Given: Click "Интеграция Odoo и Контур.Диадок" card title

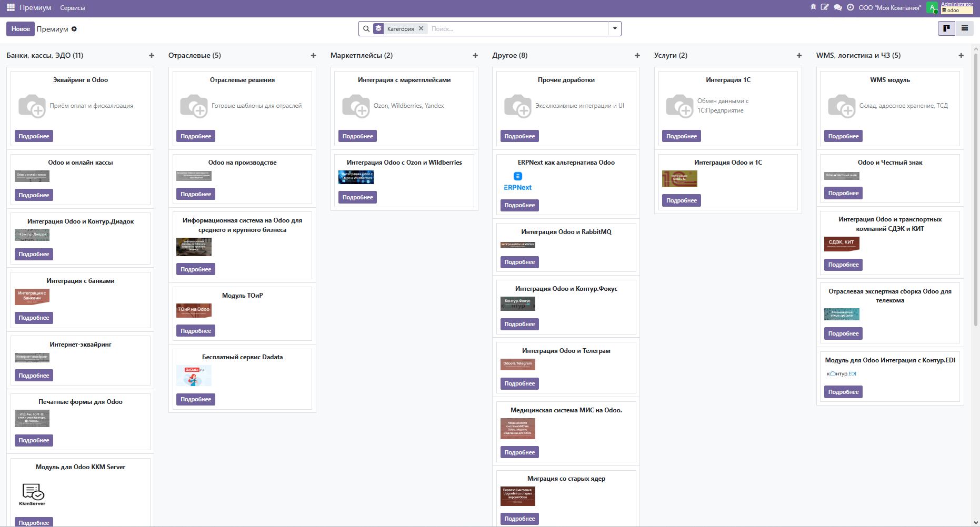Looking at the screenshot, I should point(81,221).
